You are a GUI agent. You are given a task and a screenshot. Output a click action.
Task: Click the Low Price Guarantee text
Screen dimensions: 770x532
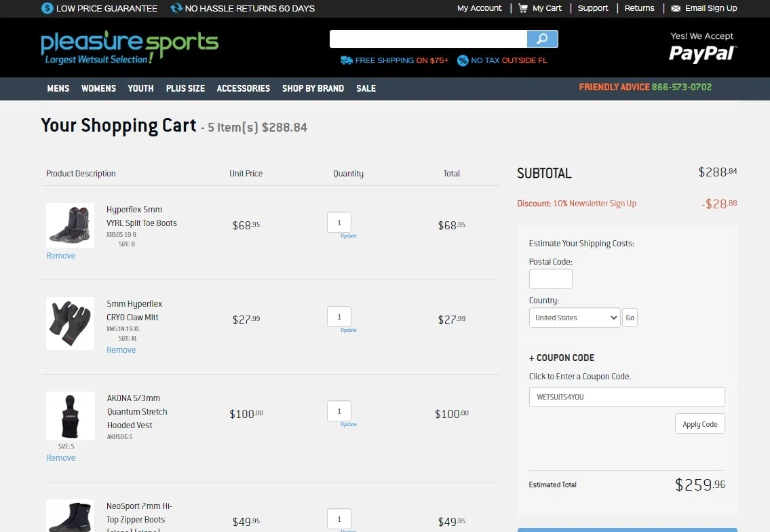click(x=107, y=8)
